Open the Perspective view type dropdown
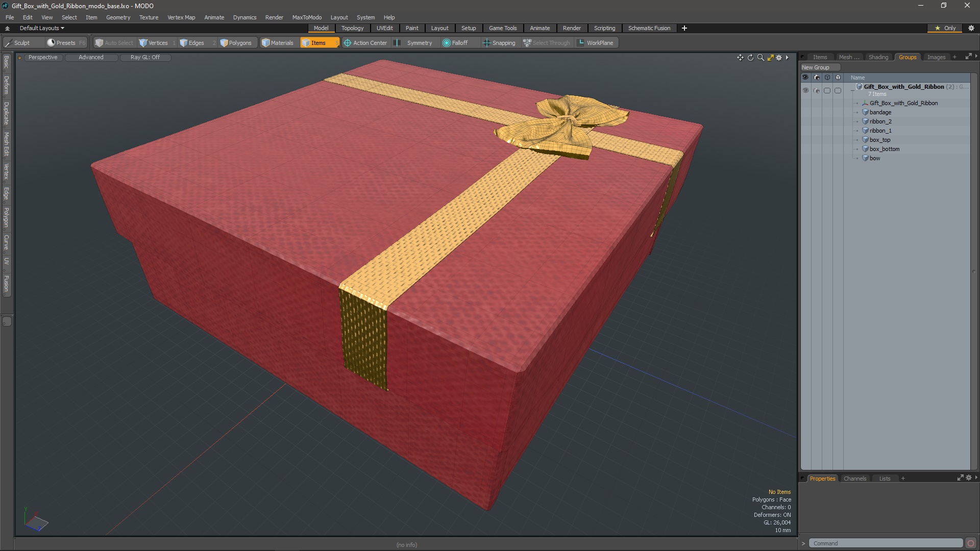The height and width of the screenshot is (551, 980). coord(43,57)
